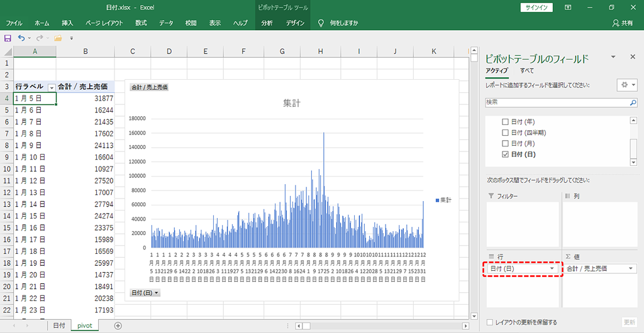Click the lightbulb 何をしますか search
Viewport: 644px width, 333px height.
[338, 23]
